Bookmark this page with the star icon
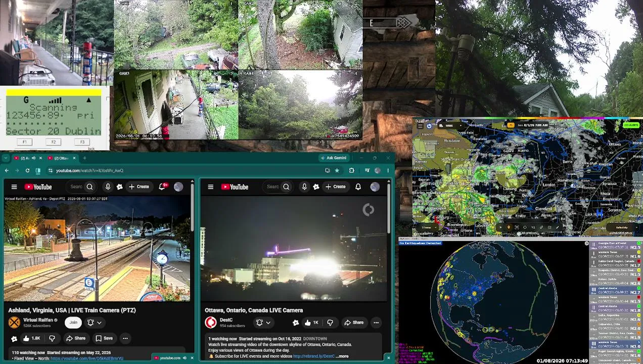643x364 pixels. (x=337, y=171)
